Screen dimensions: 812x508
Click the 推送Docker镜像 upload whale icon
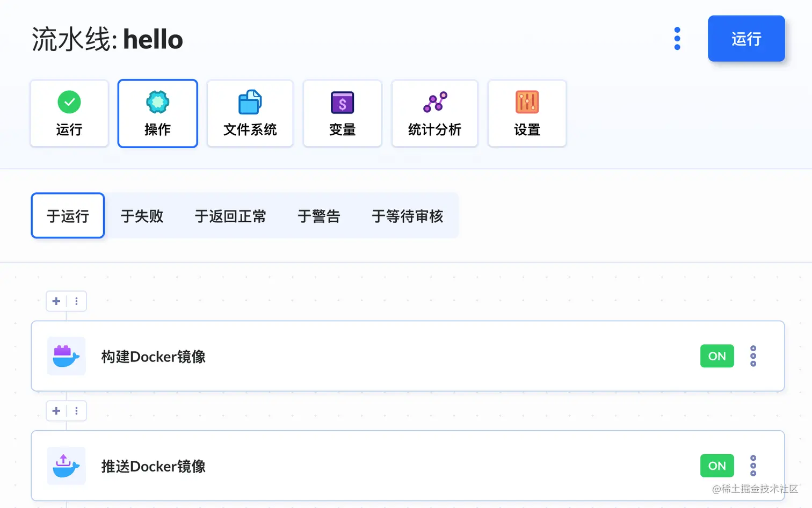[x=67, y=466]
